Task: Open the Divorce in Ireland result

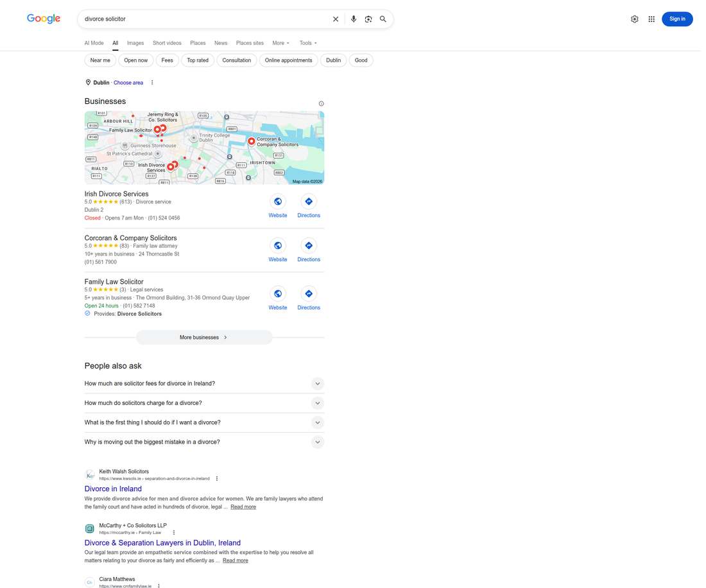Action: pyautogui.click(x=113, y=489)
